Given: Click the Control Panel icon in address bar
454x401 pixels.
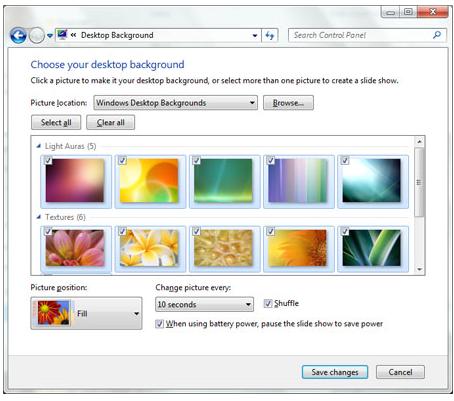Looking at the screenshot, I should pyautogui.click(x=62, y=35).
